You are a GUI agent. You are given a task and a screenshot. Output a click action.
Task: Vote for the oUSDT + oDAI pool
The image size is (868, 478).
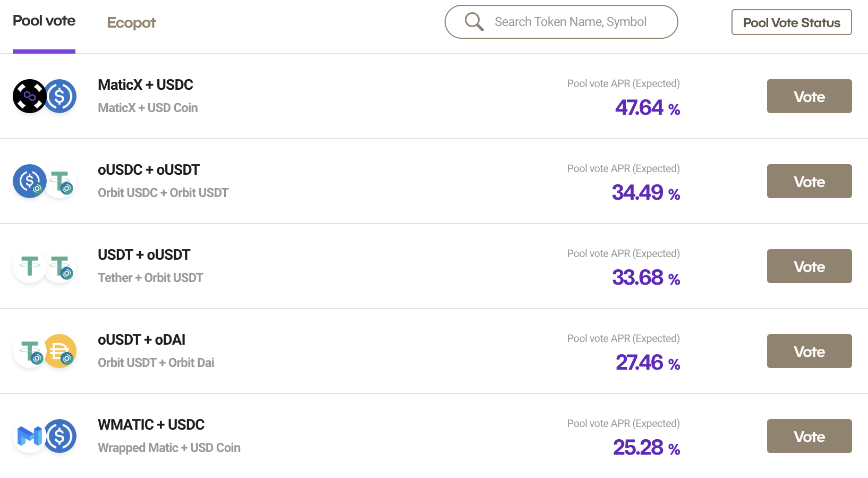(x=809, y=351)
